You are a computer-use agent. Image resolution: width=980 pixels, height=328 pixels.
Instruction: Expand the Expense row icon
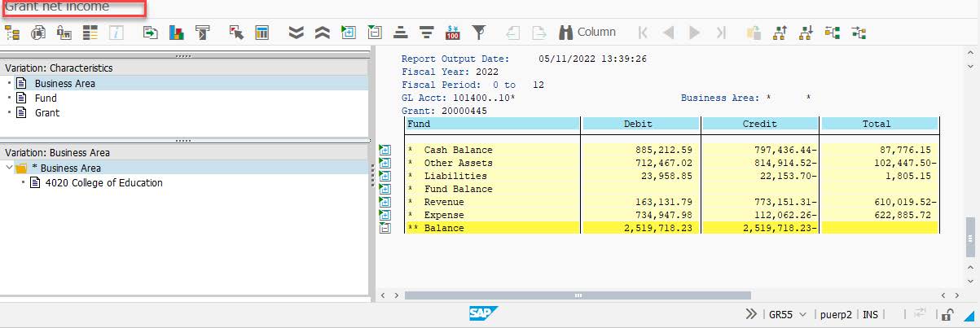point(385,215)
